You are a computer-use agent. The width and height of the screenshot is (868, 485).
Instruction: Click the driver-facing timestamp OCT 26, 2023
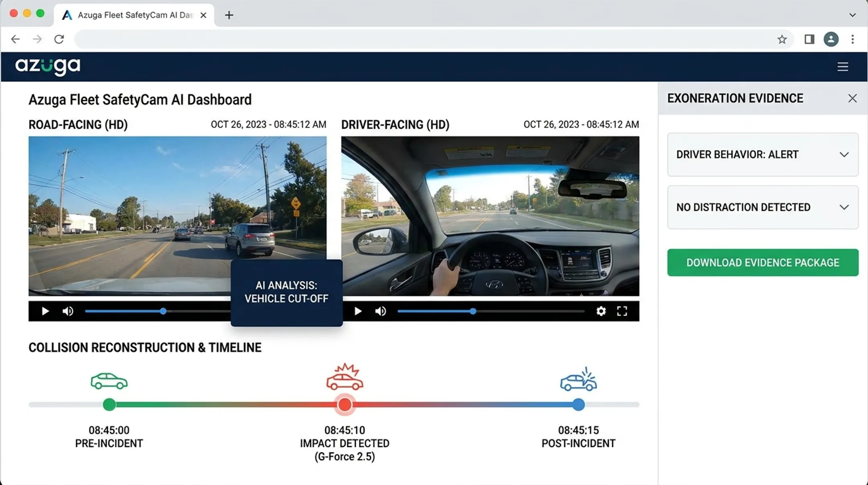tap(581, 125)
